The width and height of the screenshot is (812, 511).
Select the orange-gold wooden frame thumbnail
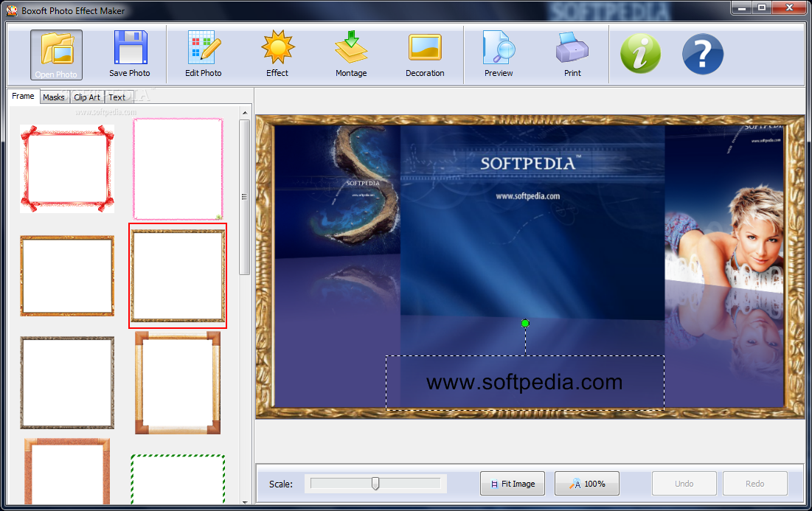pos(67,276)
